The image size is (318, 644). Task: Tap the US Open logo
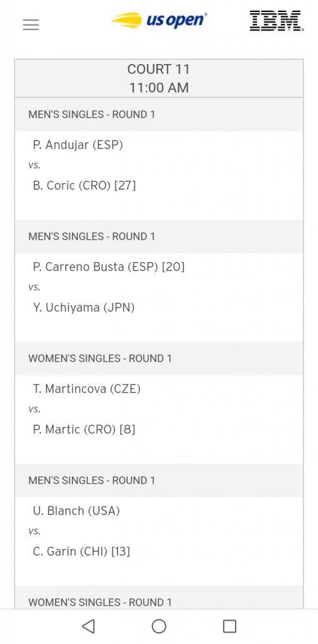(159, 20)
